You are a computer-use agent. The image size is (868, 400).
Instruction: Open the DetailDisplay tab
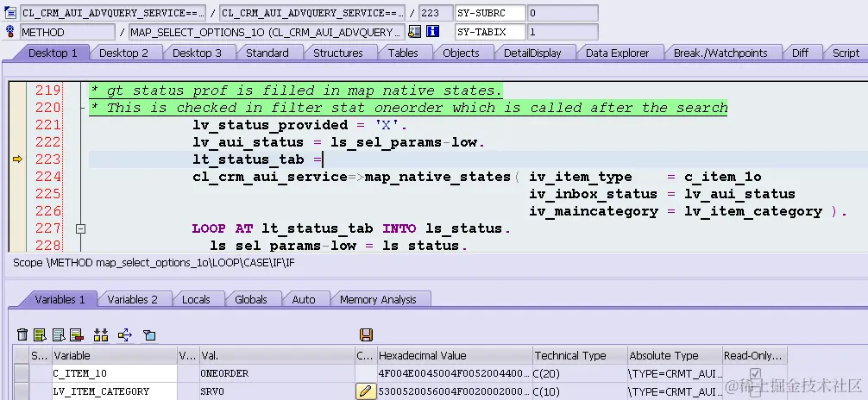click(532, 53)
